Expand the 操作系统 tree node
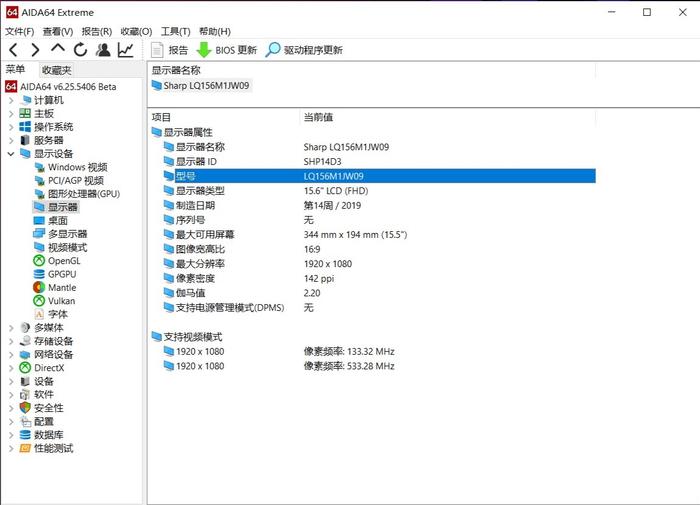The image size is (700, 505). [11, 127]
